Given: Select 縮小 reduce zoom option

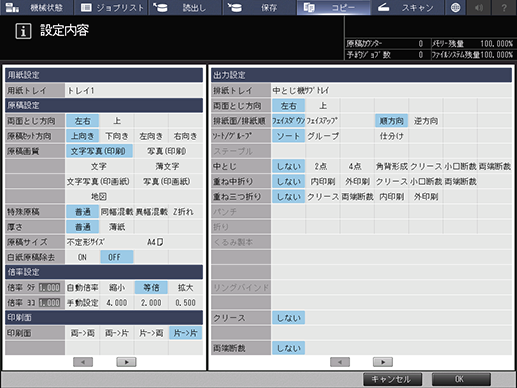Looking at the screenshot, I should [x=117, y=287].
